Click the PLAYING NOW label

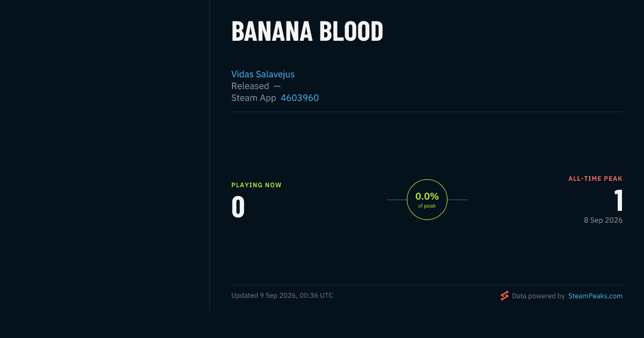tap(257, 185)
